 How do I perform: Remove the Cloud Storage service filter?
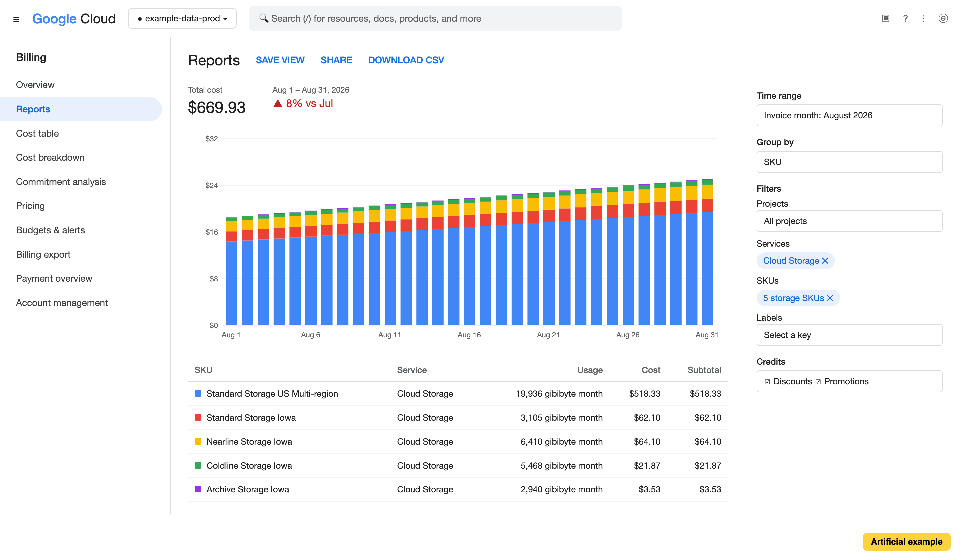825,261
